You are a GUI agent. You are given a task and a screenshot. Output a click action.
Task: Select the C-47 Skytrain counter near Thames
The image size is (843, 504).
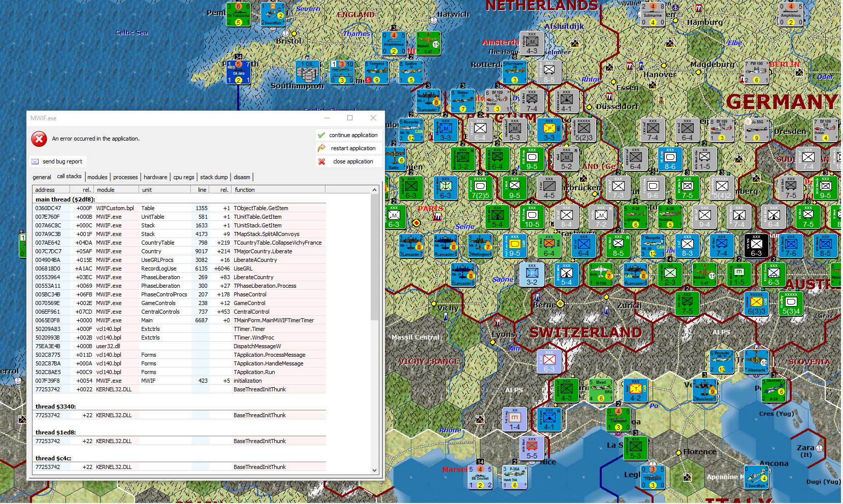coord(428,44)
